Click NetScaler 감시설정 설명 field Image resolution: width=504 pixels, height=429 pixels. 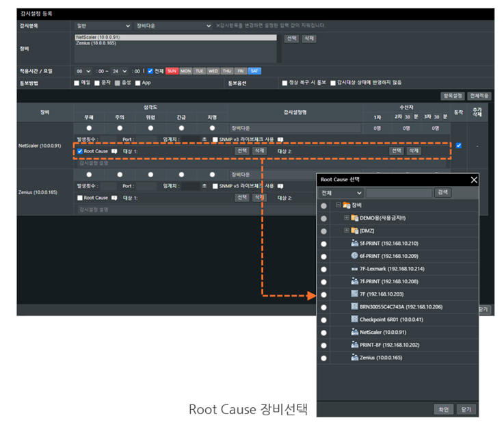[x=261, y=163]
